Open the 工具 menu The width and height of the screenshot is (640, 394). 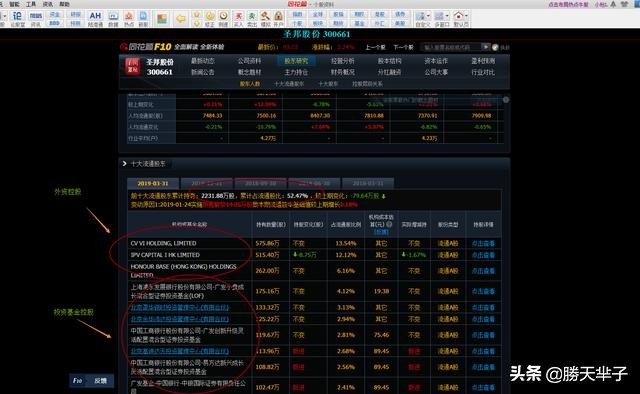pyautogui.click(x=31, y=4)
